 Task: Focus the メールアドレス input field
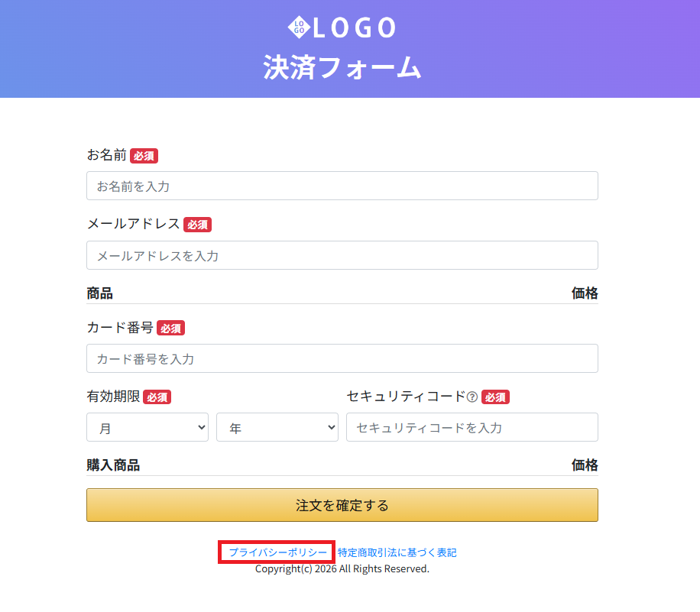[x=342, y=255]
